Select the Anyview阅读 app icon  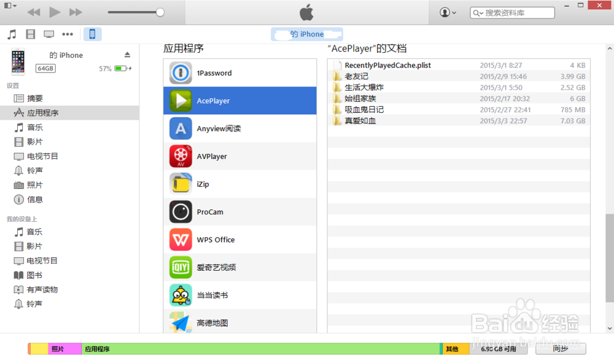click(181, 128)
